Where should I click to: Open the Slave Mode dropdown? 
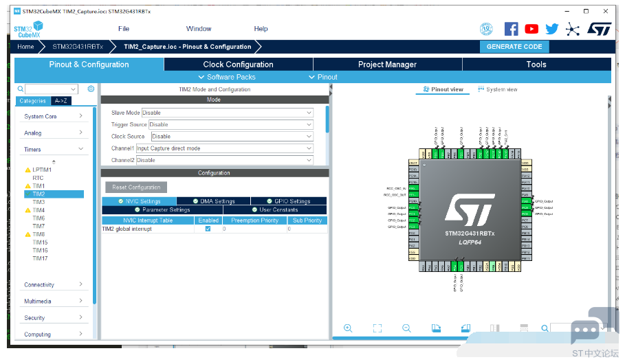[x=227, y=113]
